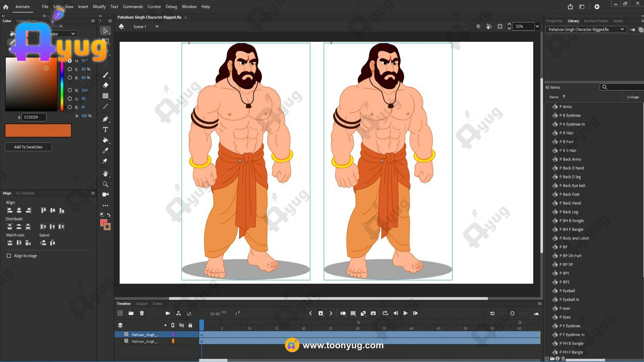
Task: Select the Zoom magnifier tool
Action: point(105,184)
